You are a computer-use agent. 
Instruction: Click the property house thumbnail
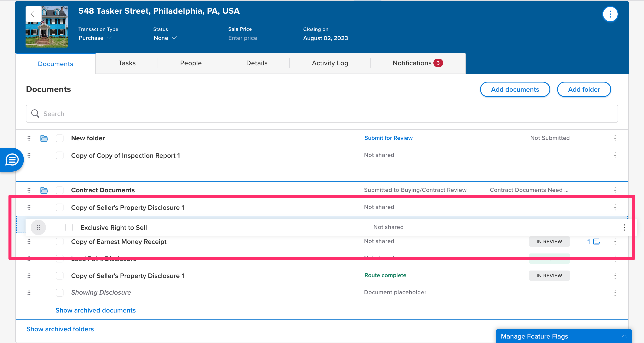tap(47, 26)
